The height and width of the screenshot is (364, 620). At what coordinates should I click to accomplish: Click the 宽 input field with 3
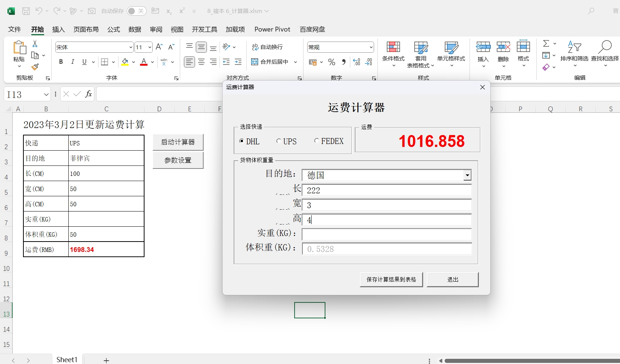[387, 205]
